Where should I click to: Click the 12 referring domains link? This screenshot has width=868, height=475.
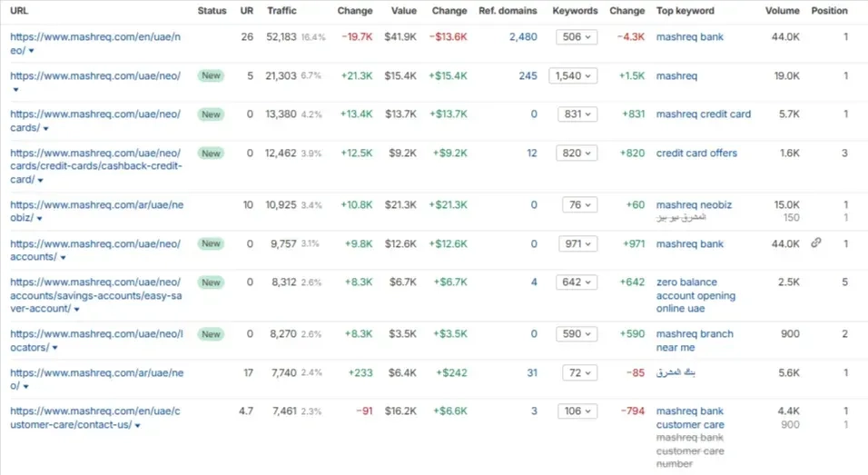pos(532,153)
